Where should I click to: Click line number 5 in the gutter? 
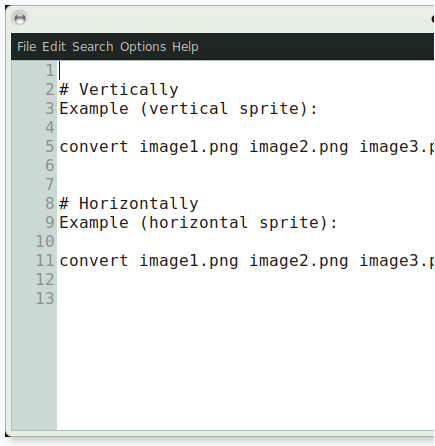pos(50,147)
